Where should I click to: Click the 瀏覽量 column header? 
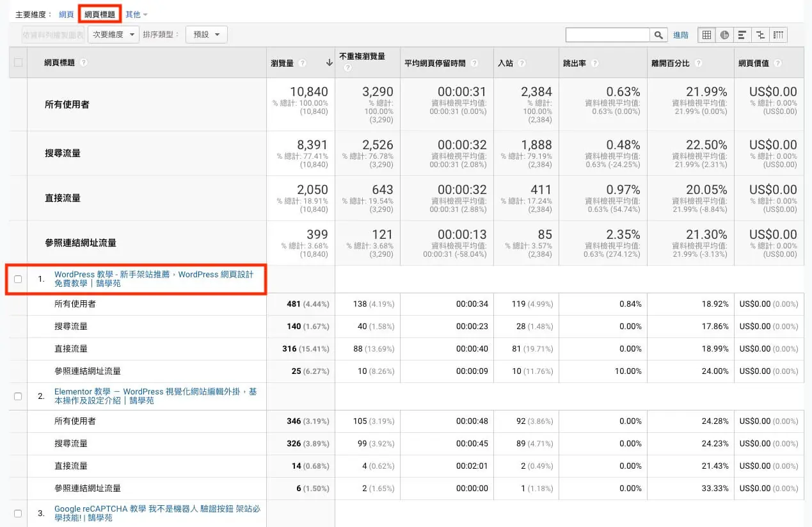(x=282, y=63)
